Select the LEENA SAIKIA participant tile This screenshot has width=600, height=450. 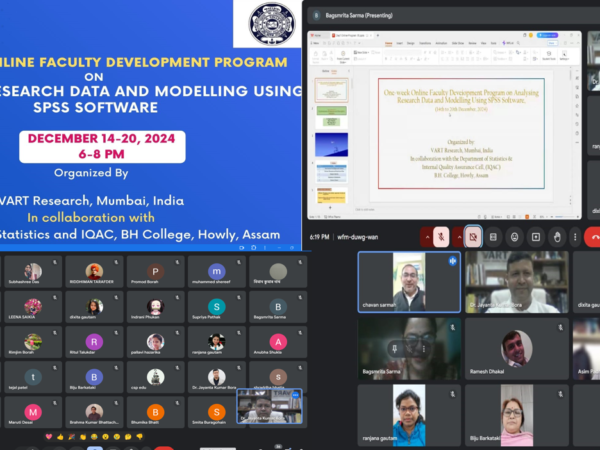(33, 307)
